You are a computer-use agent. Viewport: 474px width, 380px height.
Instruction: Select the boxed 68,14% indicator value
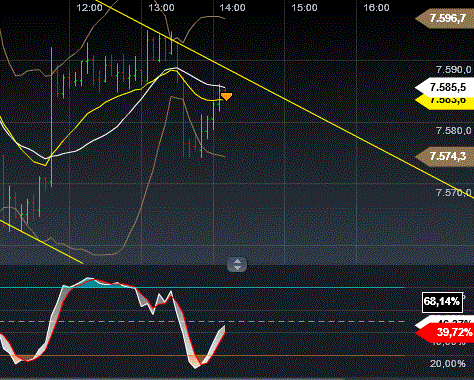(442, 302)
